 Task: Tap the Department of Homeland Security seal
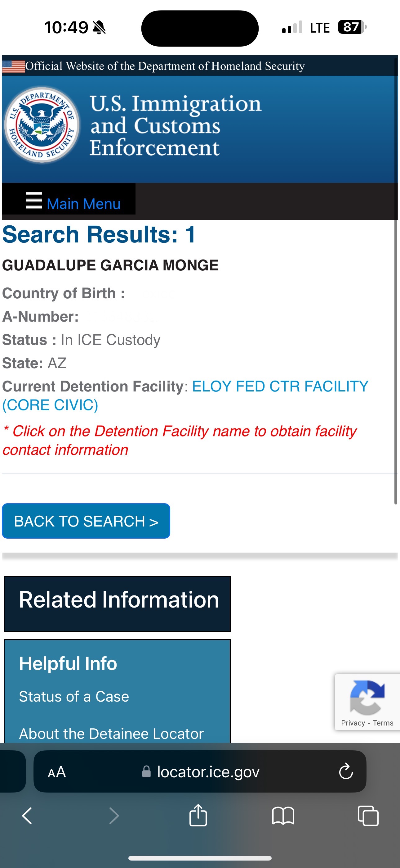42,125
